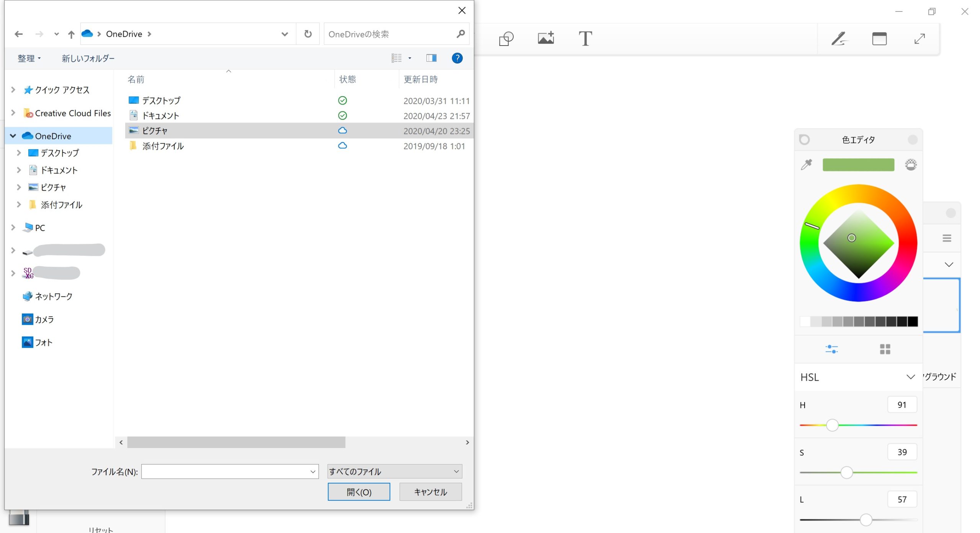Click 新しいフォルダー in the toolbar
Image resolution: width=980 pixels, height=533 pixels.
88,58
